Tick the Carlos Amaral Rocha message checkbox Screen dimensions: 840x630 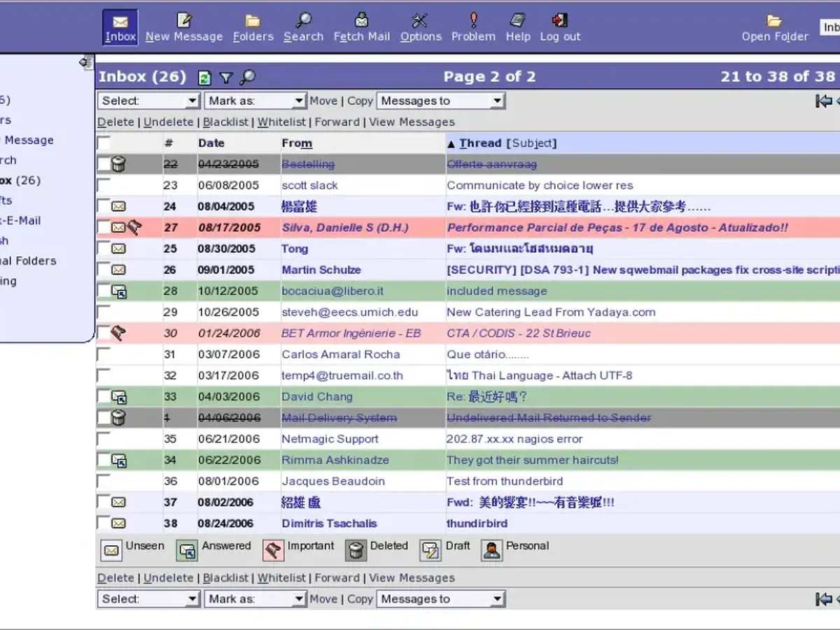click(x=104, y=353)
